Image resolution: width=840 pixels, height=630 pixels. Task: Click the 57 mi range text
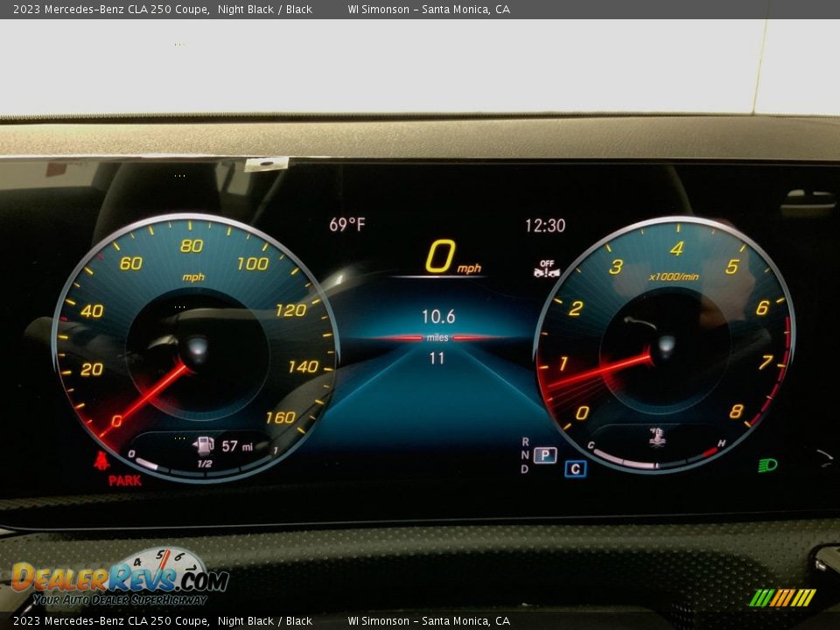pyautogui.click(x=237, y=446)
